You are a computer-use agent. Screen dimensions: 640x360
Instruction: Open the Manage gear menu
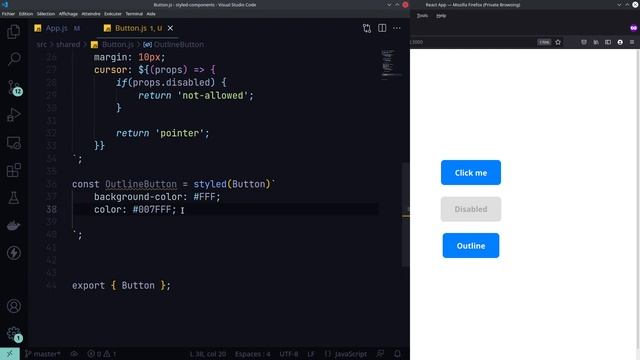pyautogui.click(x=14, y=334)
